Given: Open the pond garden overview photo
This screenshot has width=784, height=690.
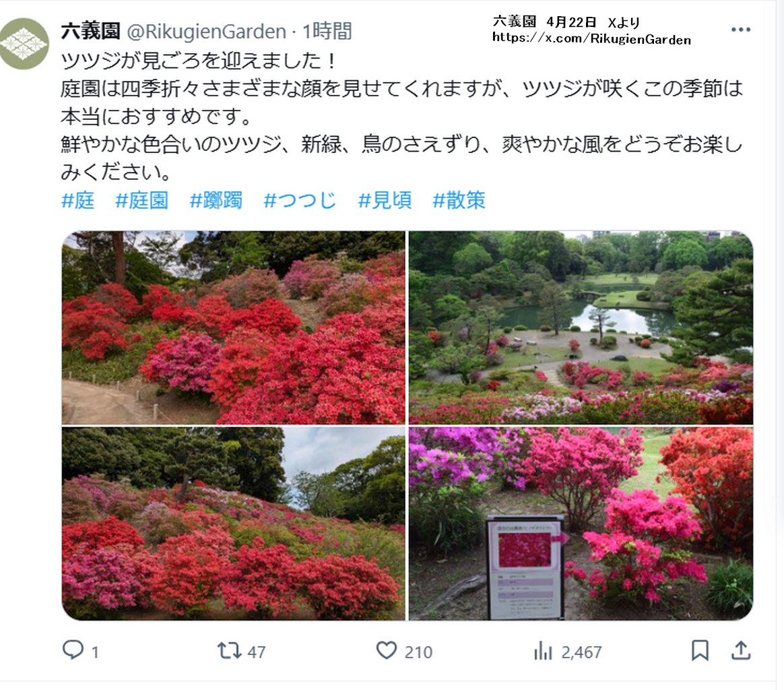Looking at the screenshot, I should (x=581, y=327).
